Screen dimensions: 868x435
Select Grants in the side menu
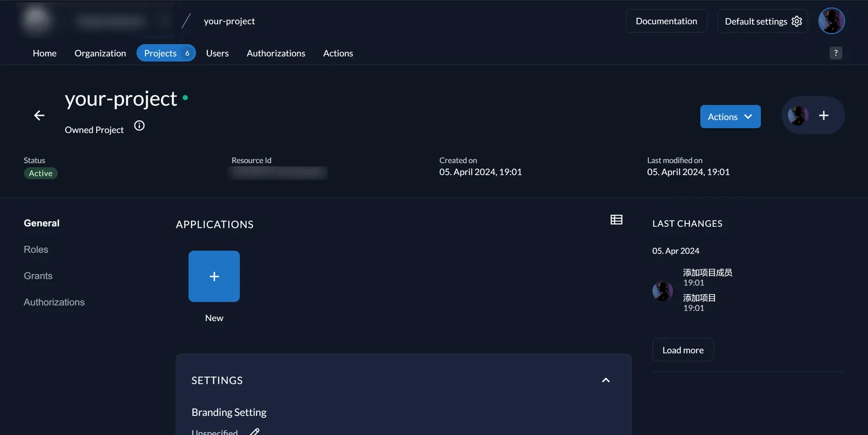click(x=38, y=276)
